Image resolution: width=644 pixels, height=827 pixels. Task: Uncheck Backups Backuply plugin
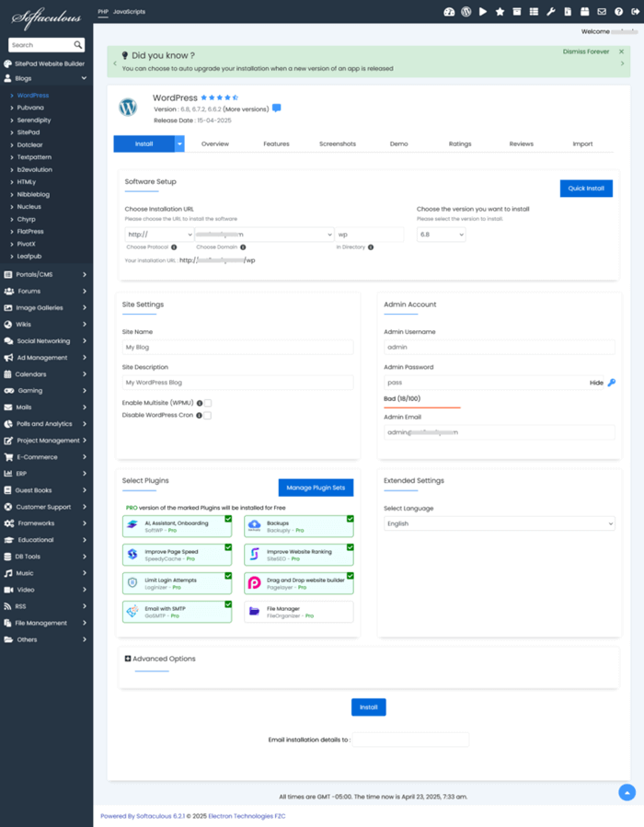(351, 519)
